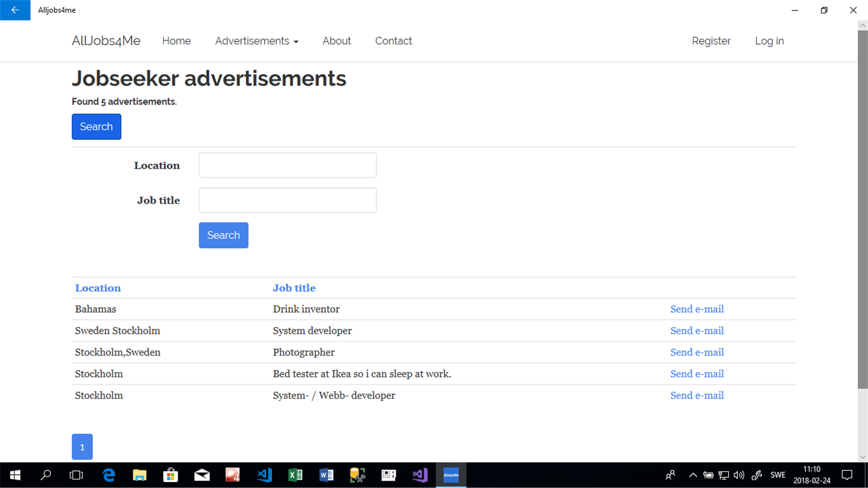The image size is (868, 488).
Task: Sort the table by Location column
Action: pyautogui.click(x=98, y=288)
